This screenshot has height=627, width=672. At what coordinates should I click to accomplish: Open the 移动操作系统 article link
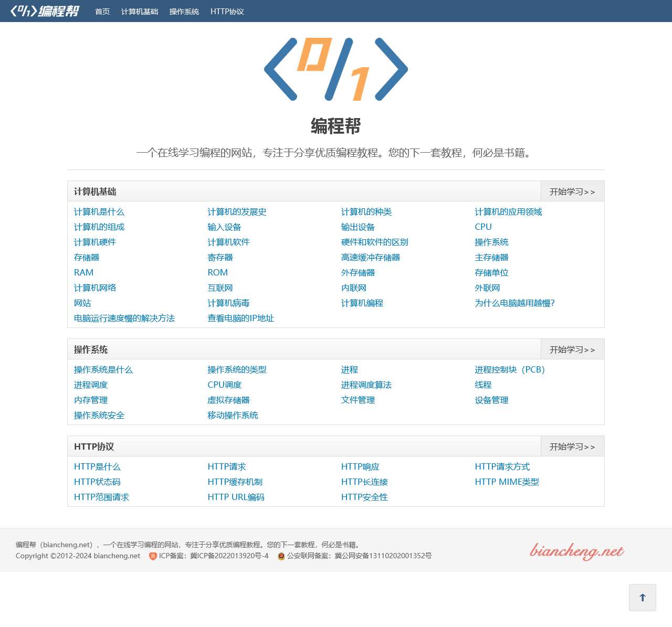(233, 415)
